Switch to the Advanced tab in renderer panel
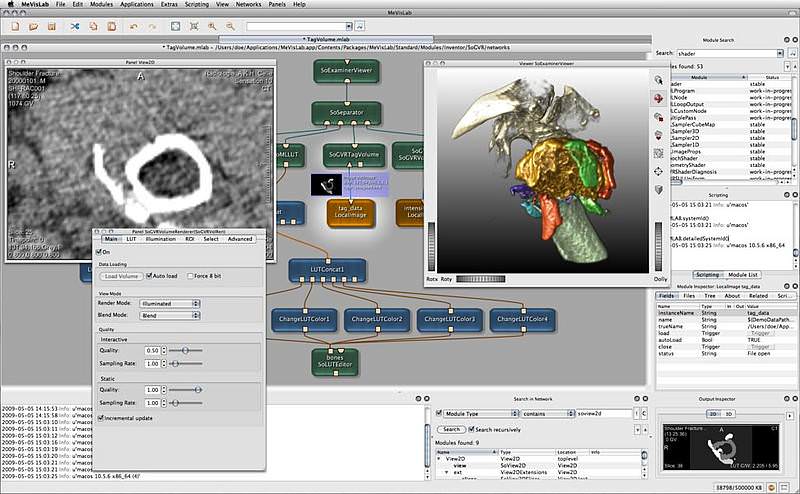 click(240, 239)
